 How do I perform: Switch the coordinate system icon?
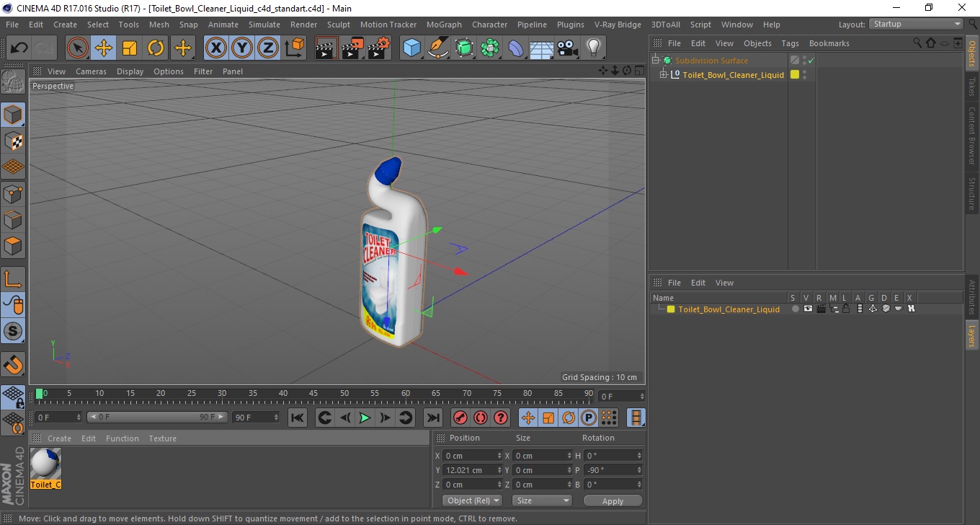294,48
